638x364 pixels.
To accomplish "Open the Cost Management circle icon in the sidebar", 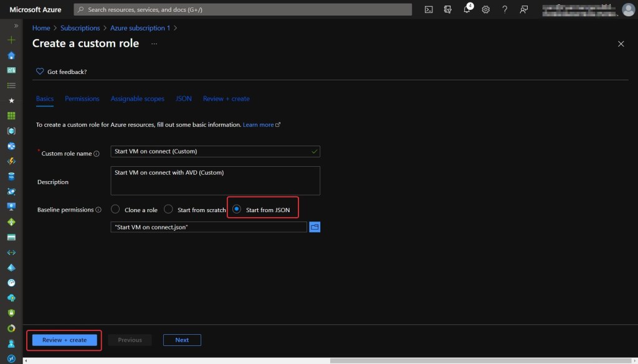I will (11, 329).
